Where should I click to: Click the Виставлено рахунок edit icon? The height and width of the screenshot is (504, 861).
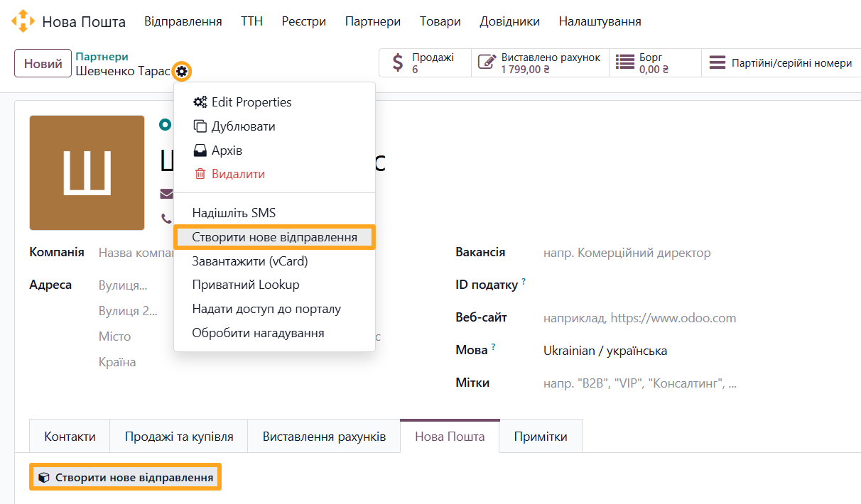[x=487, y=63]
